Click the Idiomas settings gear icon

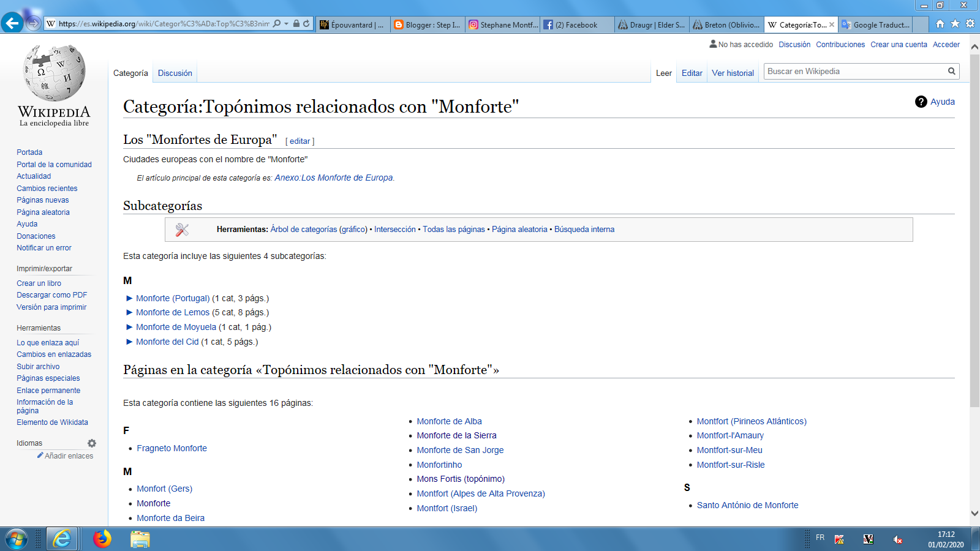point(92,443)
